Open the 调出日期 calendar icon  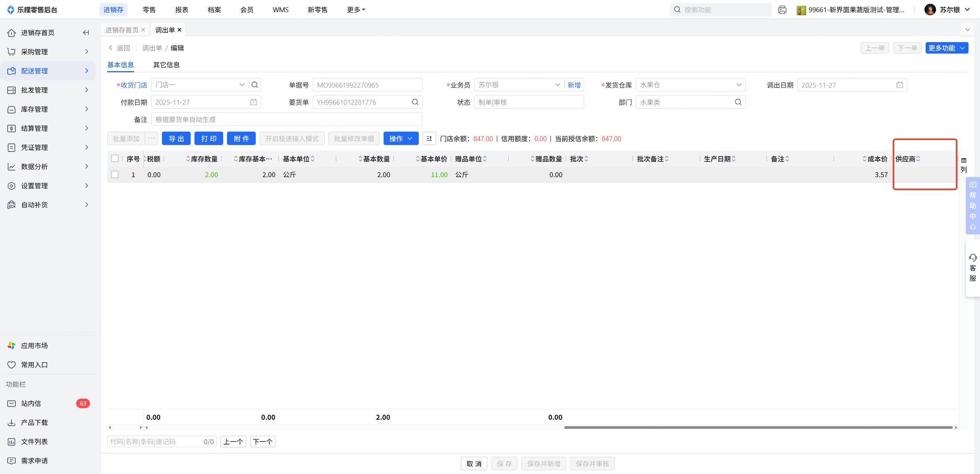pos(900,85)
